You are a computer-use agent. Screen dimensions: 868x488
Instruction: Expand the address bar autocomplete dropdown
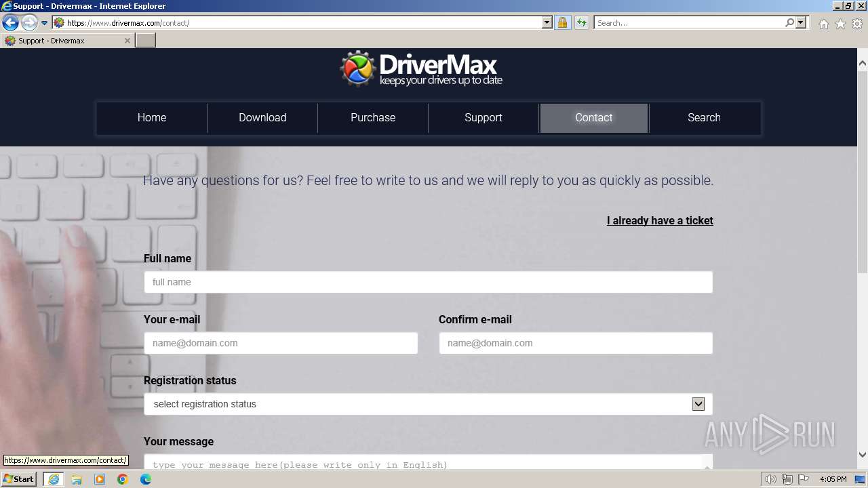click(547, 22)
